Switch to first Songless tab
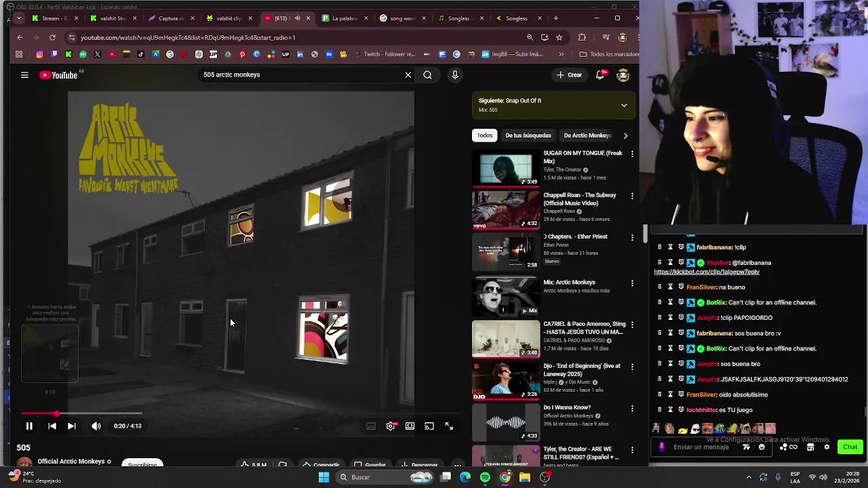The width and height of the screenshot is (868, 488). [459, 18]
